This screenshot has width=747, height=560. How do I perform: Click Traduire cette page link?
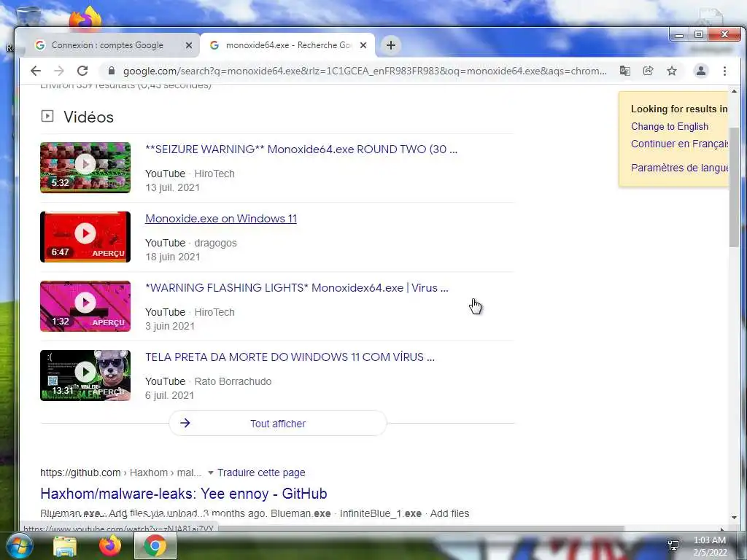261,472
